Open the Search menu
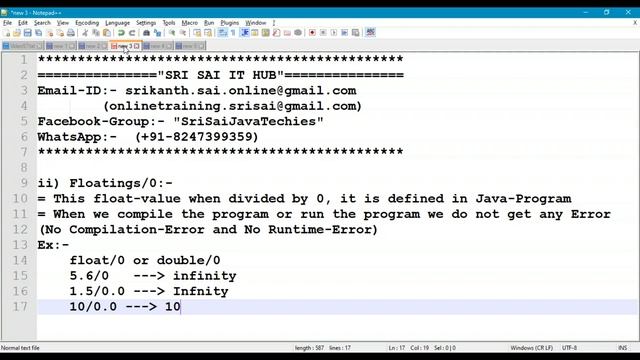The width and height of the screenshot is (640, 360). click(42, 23)
